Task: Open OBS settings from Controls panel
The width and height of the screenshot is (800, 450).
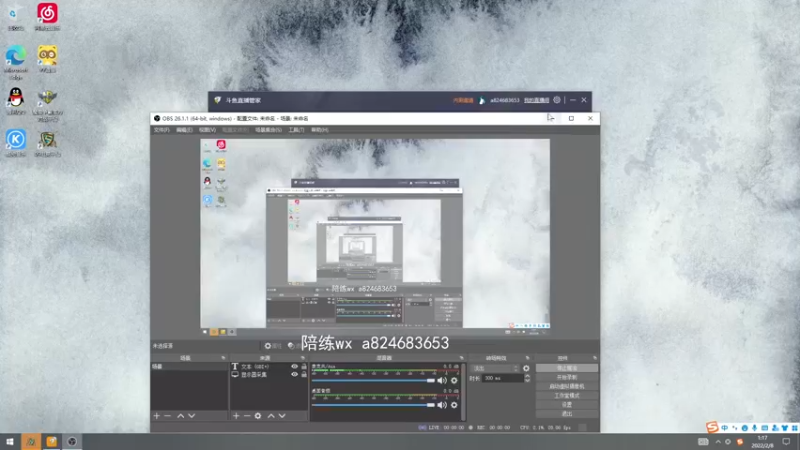Action: pos(567,405)
